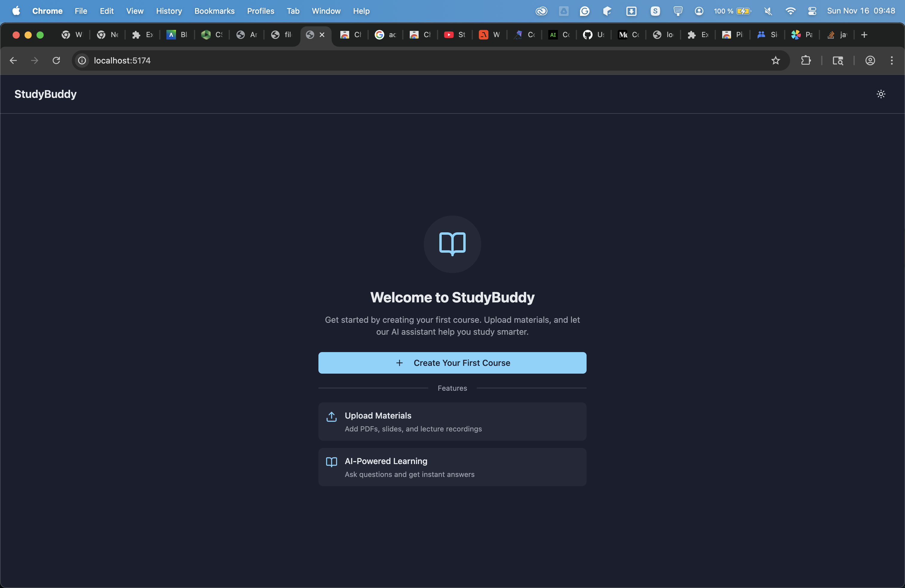Open the History menu
Viewport: 905px width, 588px height.
click(x=169, y=11)
